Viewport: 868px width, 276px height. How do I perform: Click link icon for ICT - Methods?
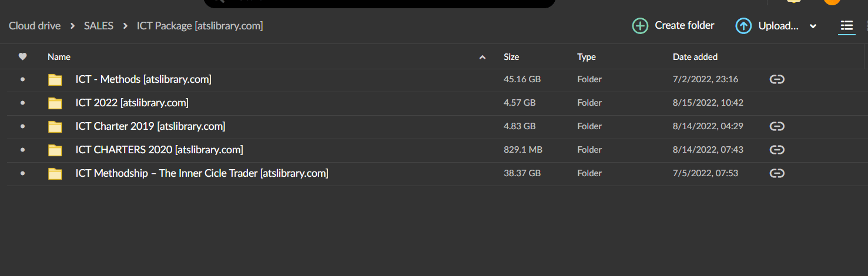pyautogui.click(x=777, y=79)
